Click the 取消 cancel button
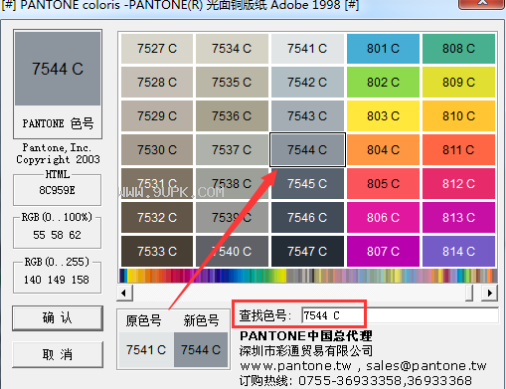Viewport: 506px width, 389px height. [57, 354]
